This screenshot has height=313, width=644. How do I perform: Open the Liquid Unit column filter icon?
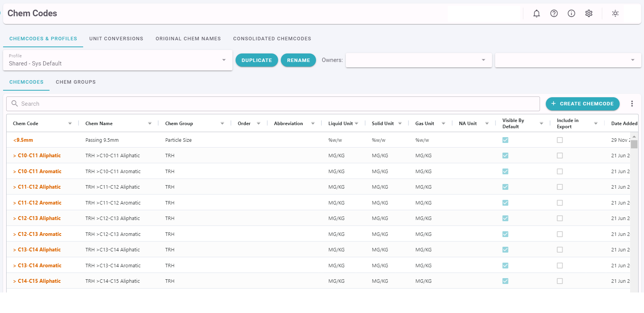(356, 124)
